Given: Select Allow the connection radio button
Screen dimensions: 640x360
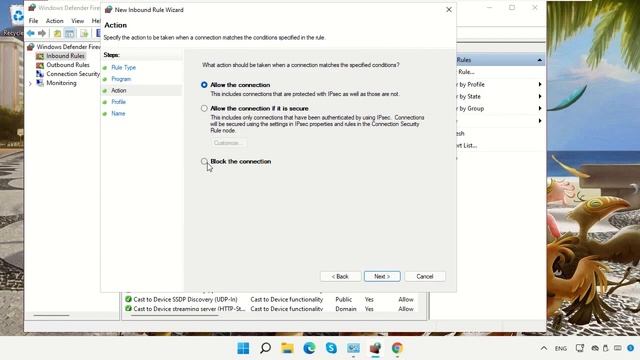Looking at the screenshot, I should [204, 85].
